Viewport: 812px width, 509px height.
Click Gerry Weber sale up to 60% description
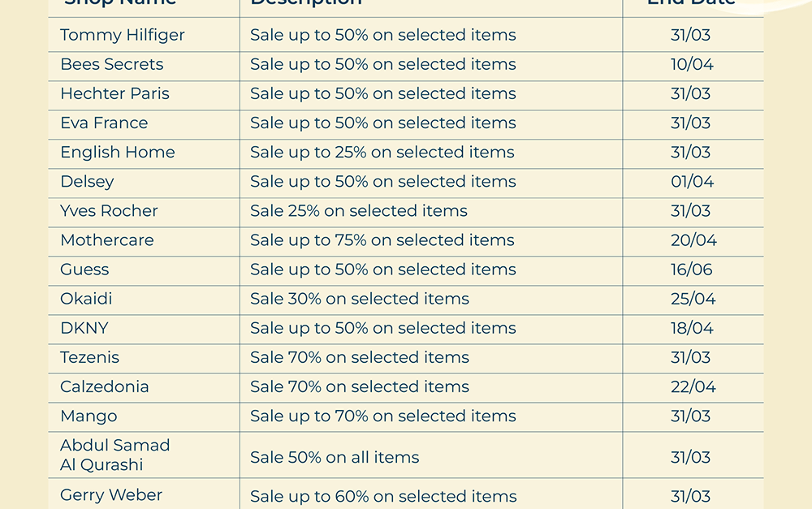383,496
